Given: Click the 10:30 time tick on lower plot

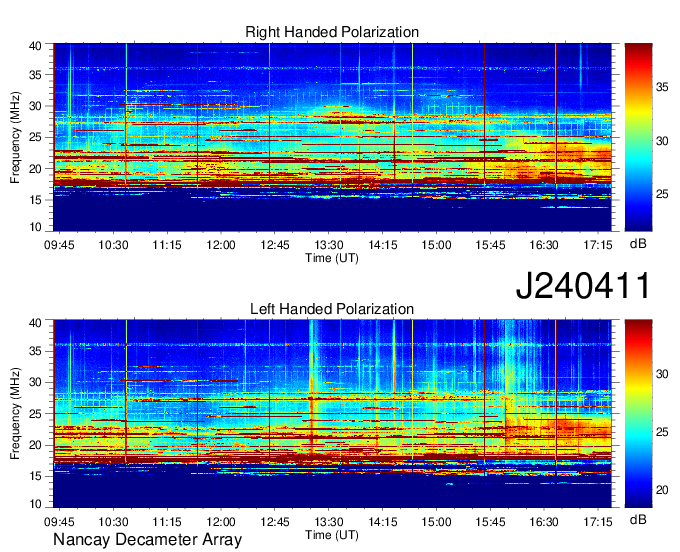Looking at the screenshot, I should 113,522.
